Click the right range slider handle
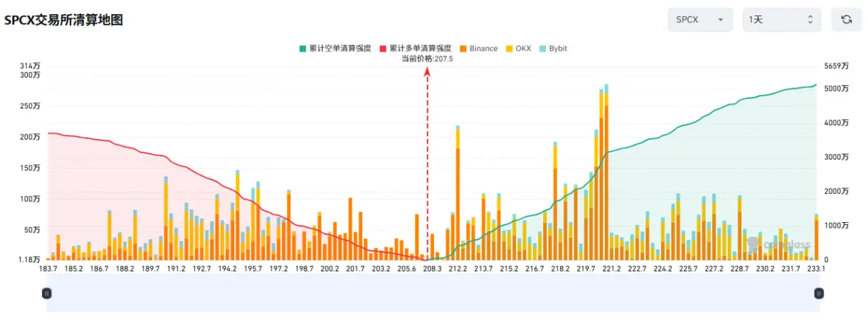 [x=819, y=293]
